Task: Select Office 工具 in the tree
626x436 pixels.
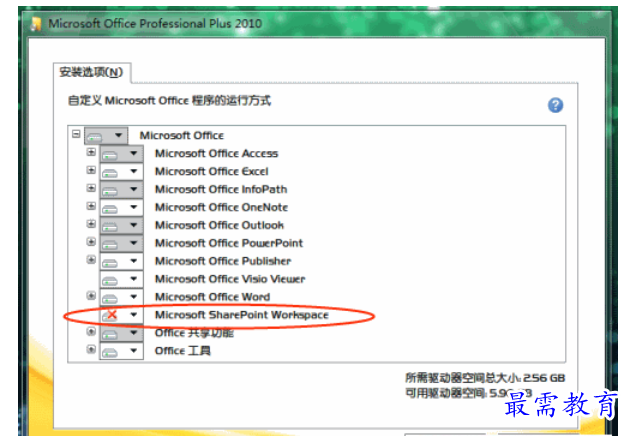Action: coord(183,351)
